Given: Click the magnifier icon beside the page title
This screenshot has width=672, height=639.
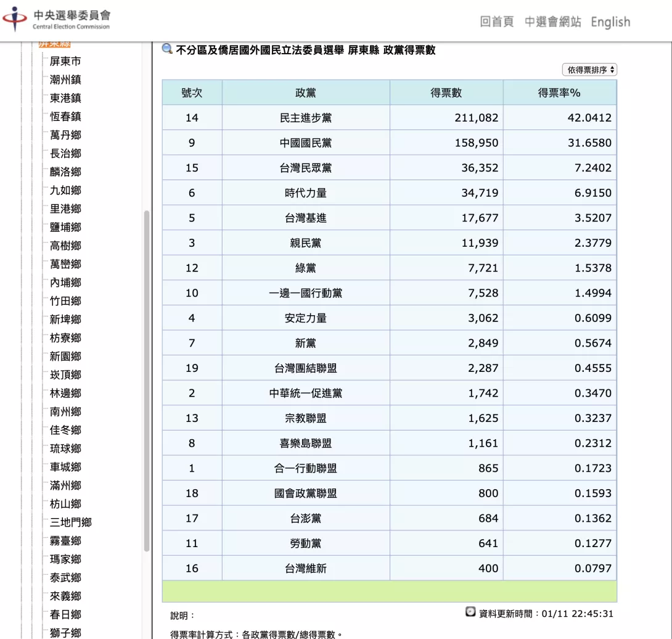Looking at the screenshot, I should point(167,49).
